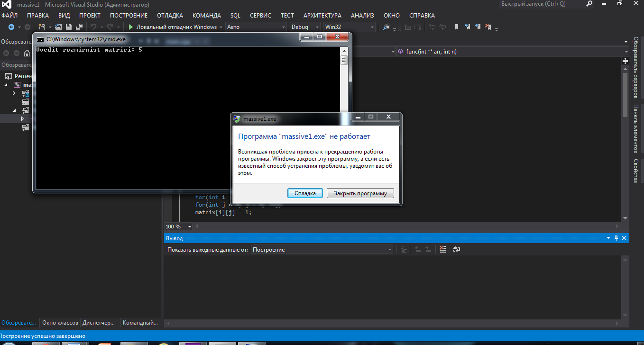Switch to the Окно классов tab
This screenshot has width=644, height=345.
(x=60, y=323)
